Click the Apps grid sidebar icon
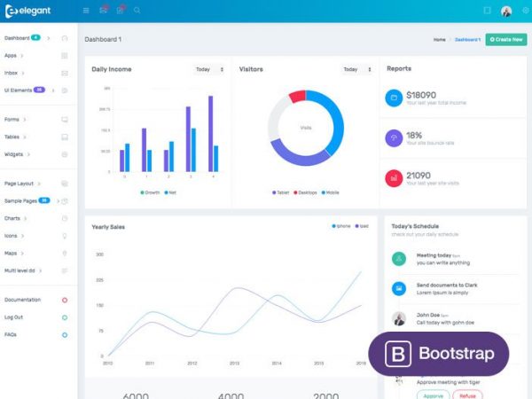Image resolution: width=532 pixels, height=399 pixels. [x=65, y=56]
